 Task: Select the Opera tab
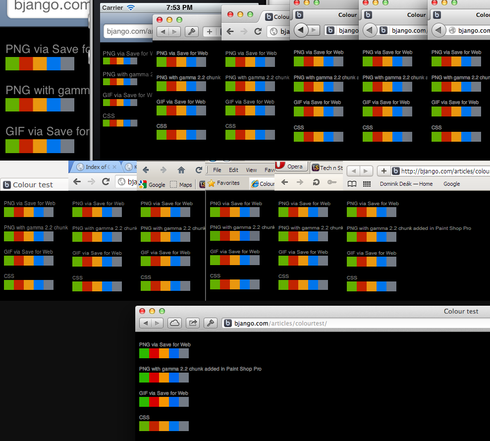coord(291,166)
